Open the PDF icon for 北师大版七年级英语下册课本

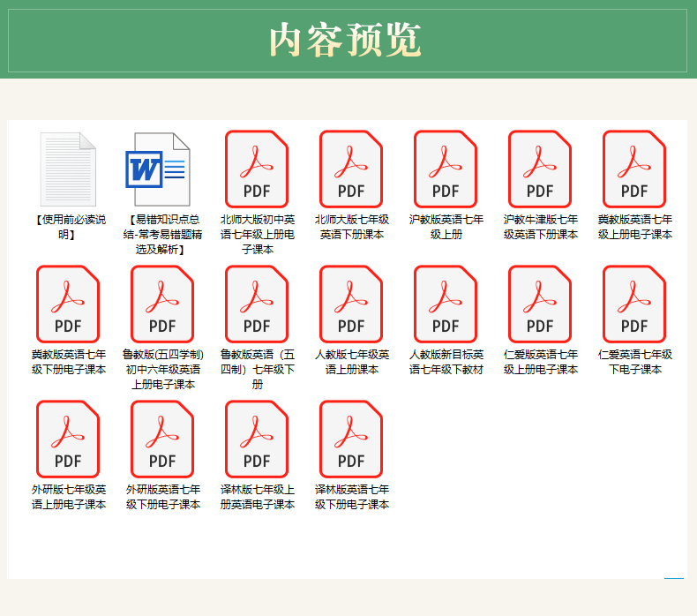pos(351,169)
